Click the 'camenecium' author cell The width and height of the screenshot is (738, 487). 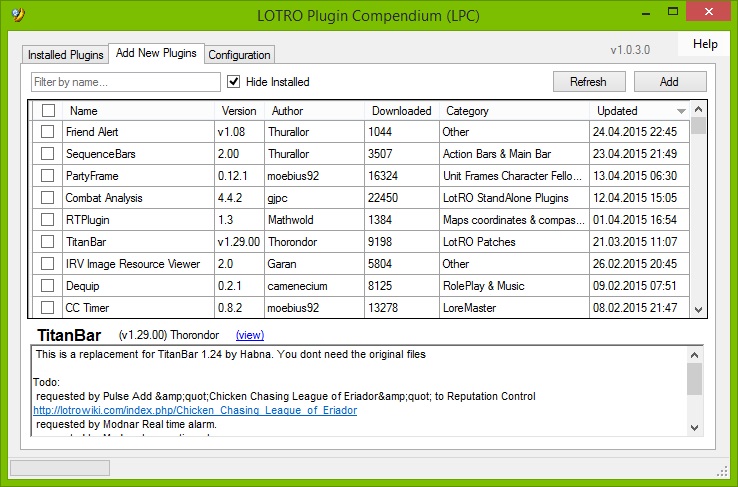(x=314, y=286)
